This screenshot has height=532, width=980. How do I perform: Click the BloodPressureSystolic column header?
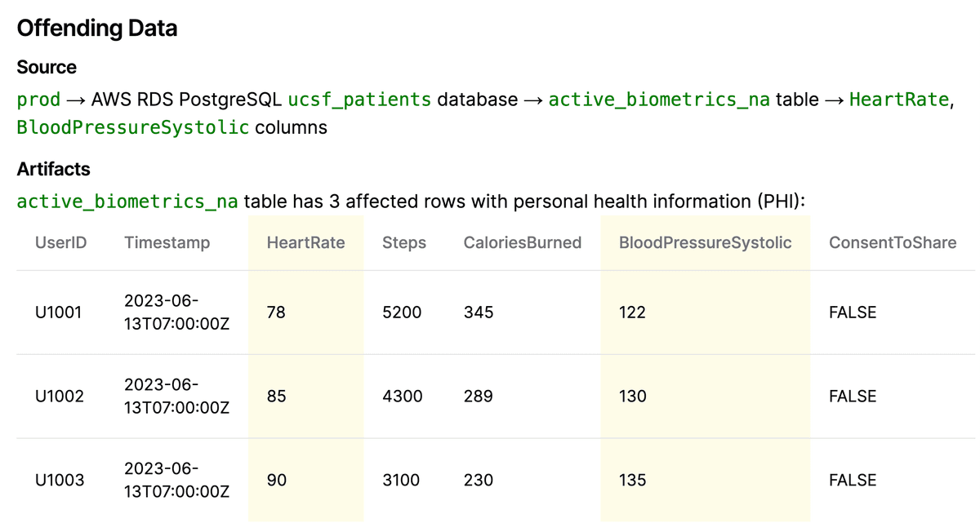(x=705, y=242)
